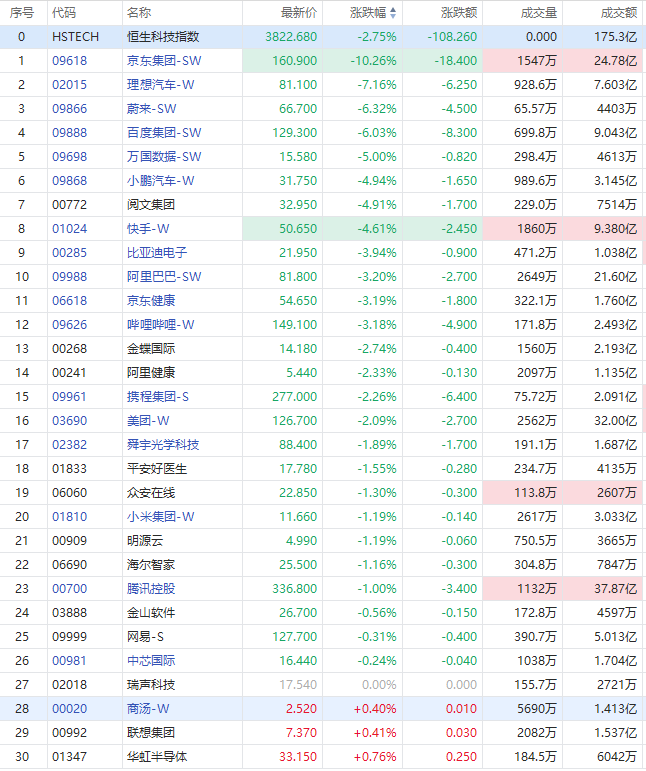Select 网易-S row name

coord(145,637)
